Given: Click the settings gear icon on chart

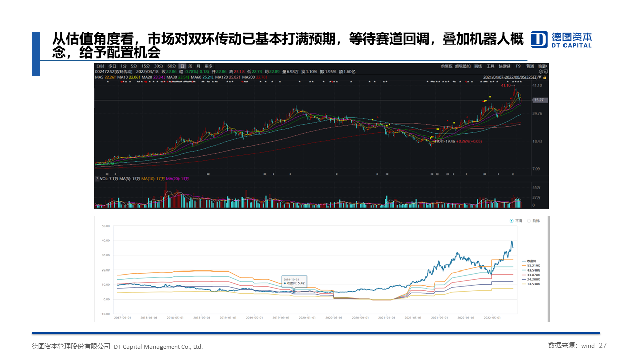Looking at the screenshot, I should click(540, 72).
